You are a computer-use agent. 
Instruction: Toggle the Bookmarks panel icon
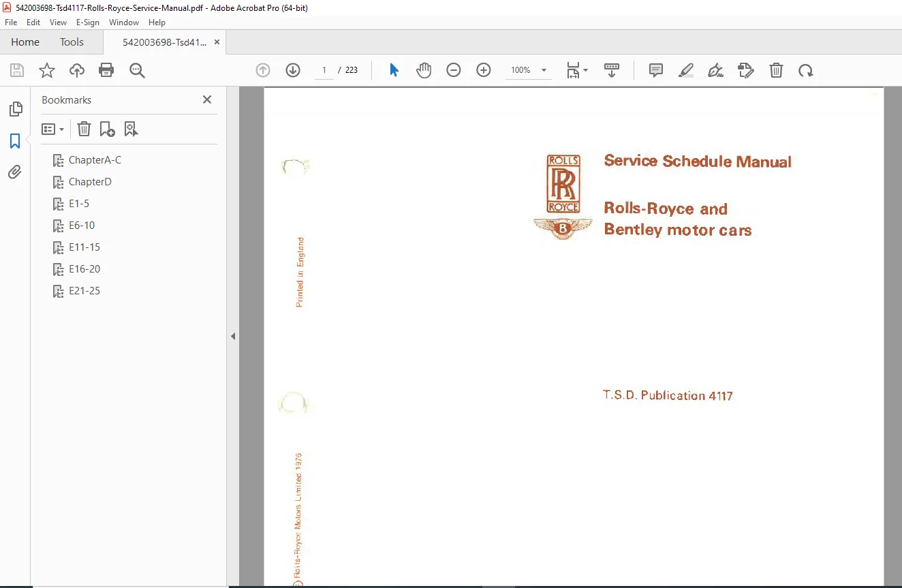pos(15,141)
